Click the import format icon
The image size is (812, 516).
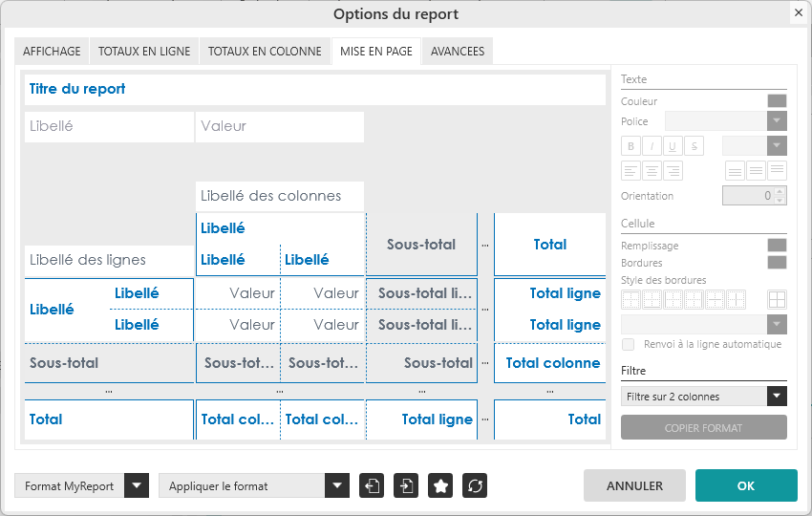pos(407,485)
